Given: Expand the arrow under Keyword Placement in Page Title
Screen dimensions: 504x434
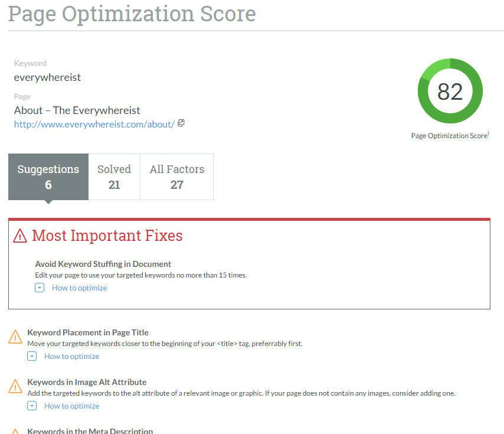Looking at the screenshot, I should 32,356.
